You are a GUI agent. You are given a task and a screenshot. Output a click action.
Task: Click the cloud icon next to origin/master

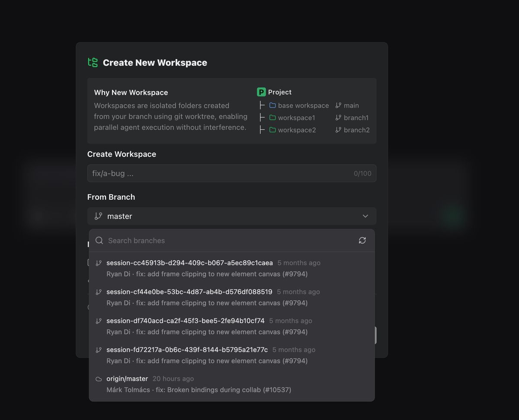click(99, 379)
